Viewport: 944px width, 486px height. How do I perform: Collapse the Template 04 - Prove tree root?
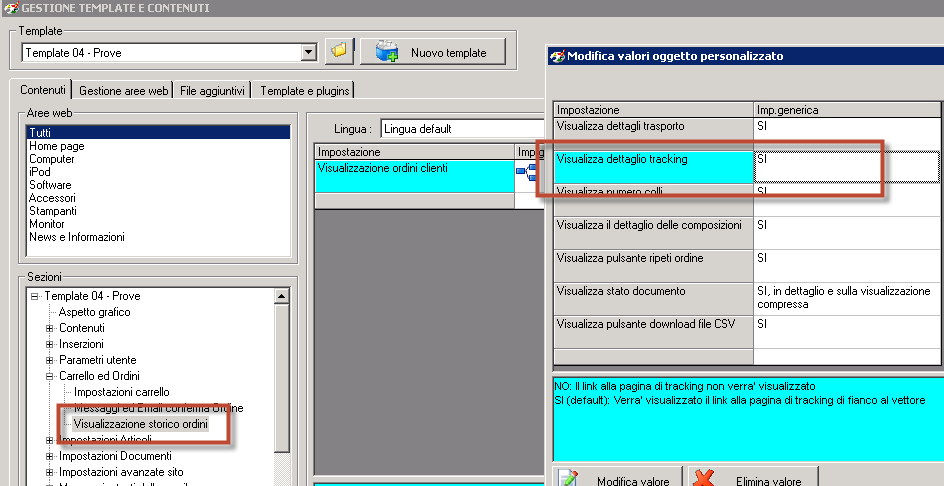pyautogui.click(x=35, y=296)
